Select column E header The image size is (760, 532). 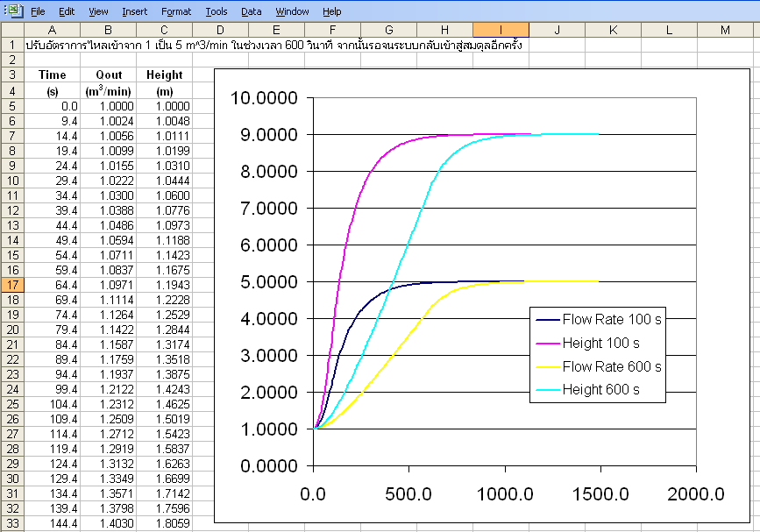(x=276, y=30)
